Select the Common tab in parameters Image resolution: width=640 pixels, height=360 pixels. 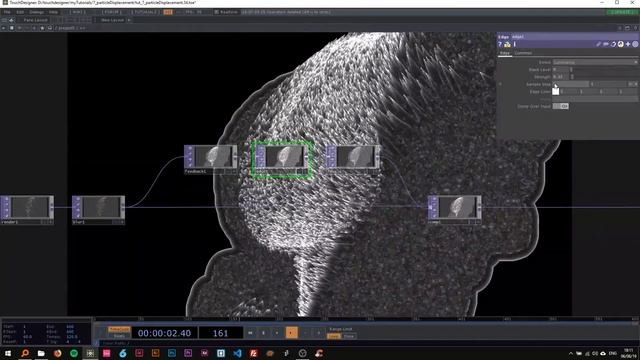pyautogui.click(x=523, y=53)
